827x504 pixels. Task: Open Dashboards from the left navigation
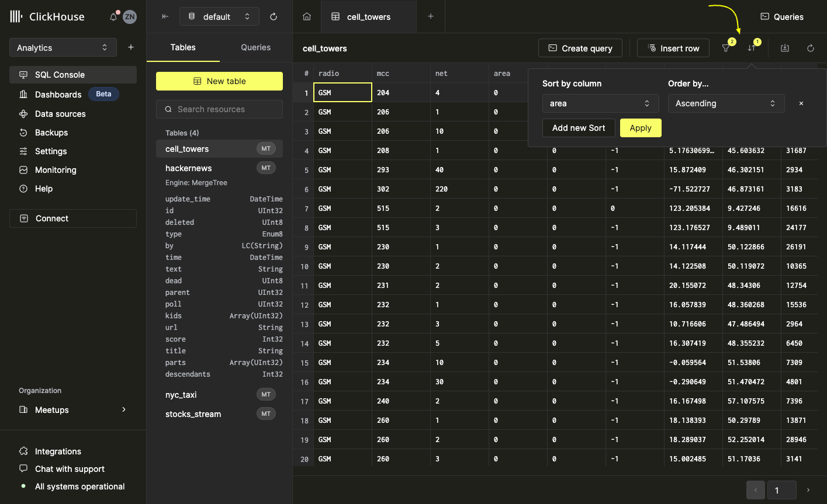[x=58, y=95]
